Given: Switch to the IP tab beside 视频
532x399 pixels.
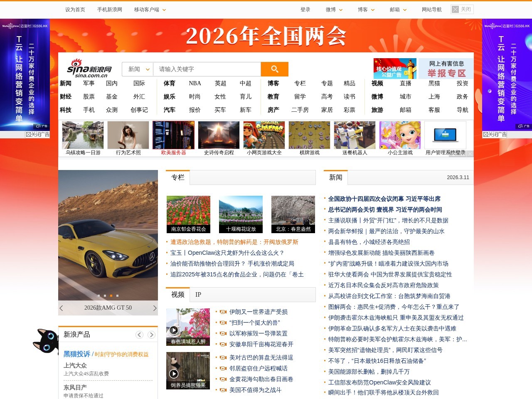Looking at the screenshot, I should tap(198, 295).
